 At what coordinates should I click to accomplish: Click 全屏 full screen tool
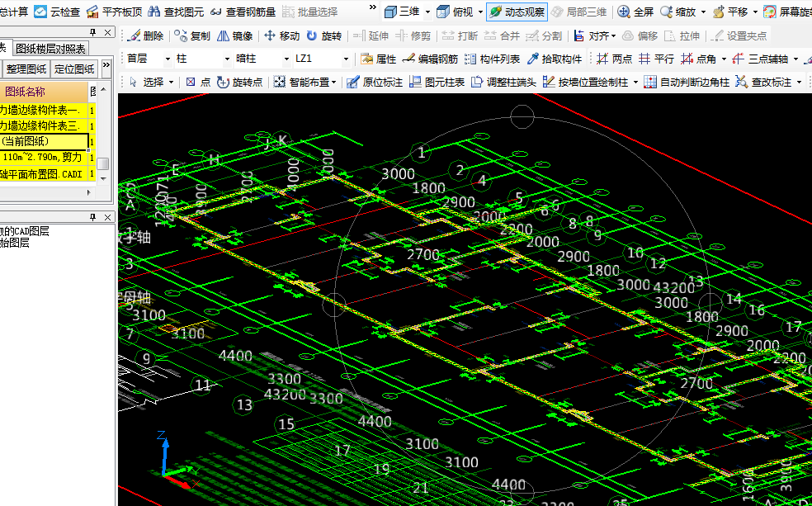(635, 12)
